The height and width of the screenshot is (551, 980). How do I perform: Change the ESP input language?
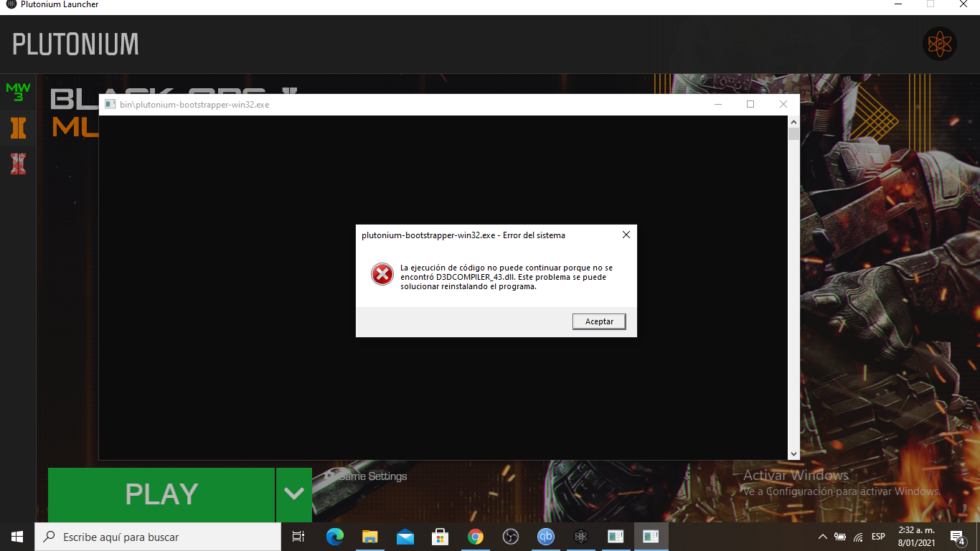878,537
